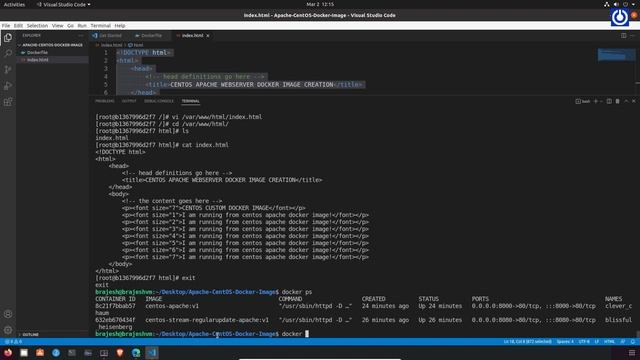Click the html breadcrumb symbol
Viewport: 640px width, 360px height.
pyautogui.click(x=136, y=45)
